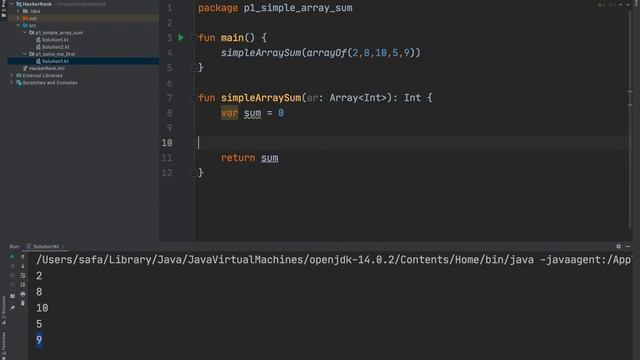Screen dimensions: 640x360
Task: Click line number 10 in the gutter
Action: pyautogui.click(x=167, y=143)
